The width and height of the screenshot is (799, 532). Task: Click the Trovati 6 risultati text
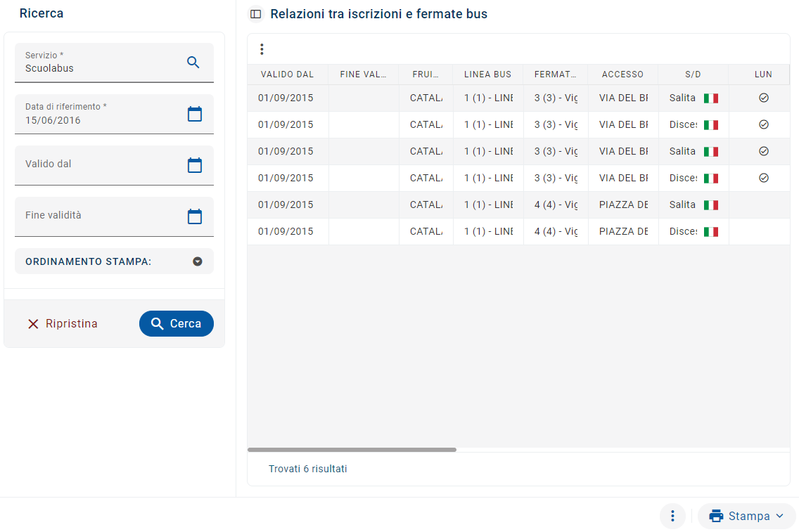308,469
